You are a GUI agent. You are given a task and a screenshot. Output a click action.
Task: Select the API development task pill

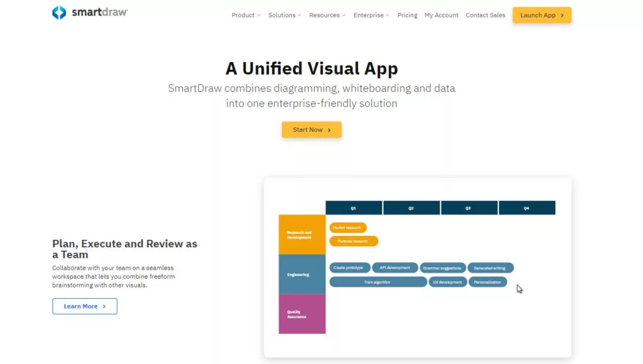pyautogui.click(x=395, y=268)
